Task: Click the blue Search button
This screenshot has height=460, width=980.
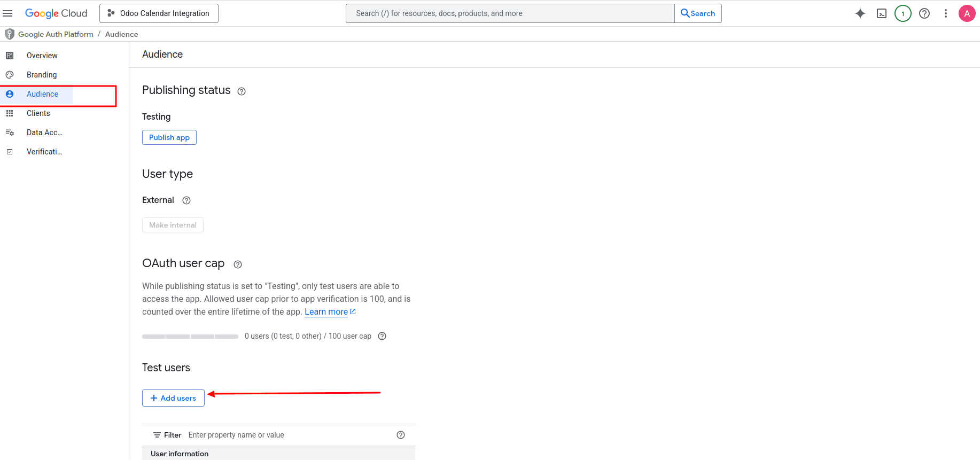Action: click(698, 13)
